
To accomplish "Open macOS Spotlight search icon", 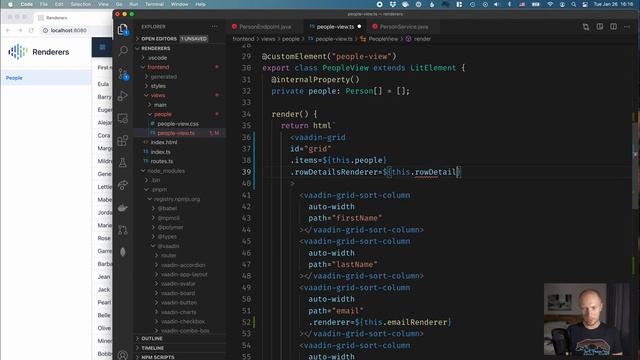I will [573, 4].
